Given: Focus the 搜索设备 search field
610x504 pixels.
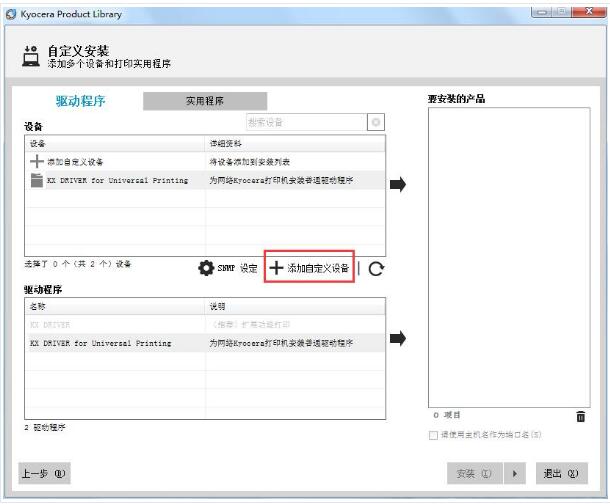Looking at the screenshot, I should [307, 122].
